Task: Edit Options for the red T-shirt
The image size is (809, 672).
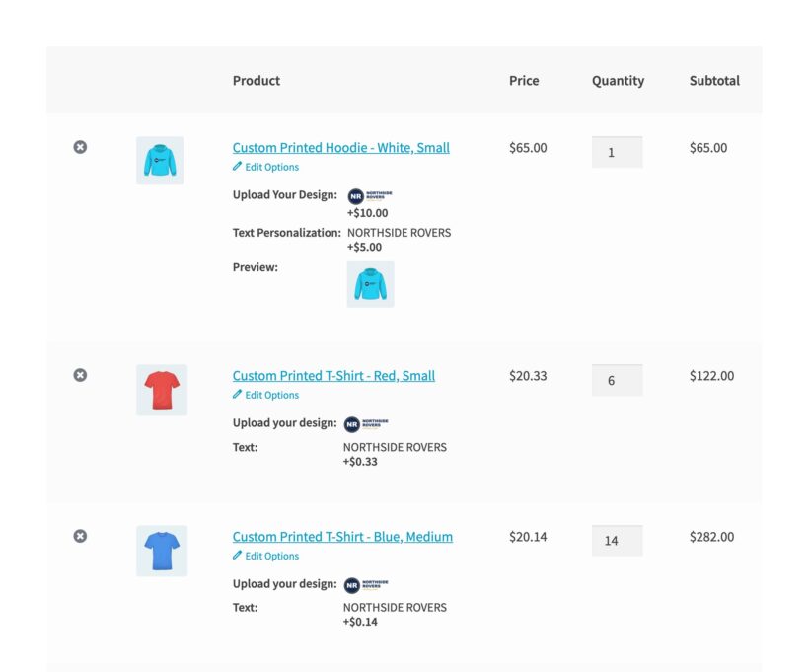Action: (x=272, y=395)
